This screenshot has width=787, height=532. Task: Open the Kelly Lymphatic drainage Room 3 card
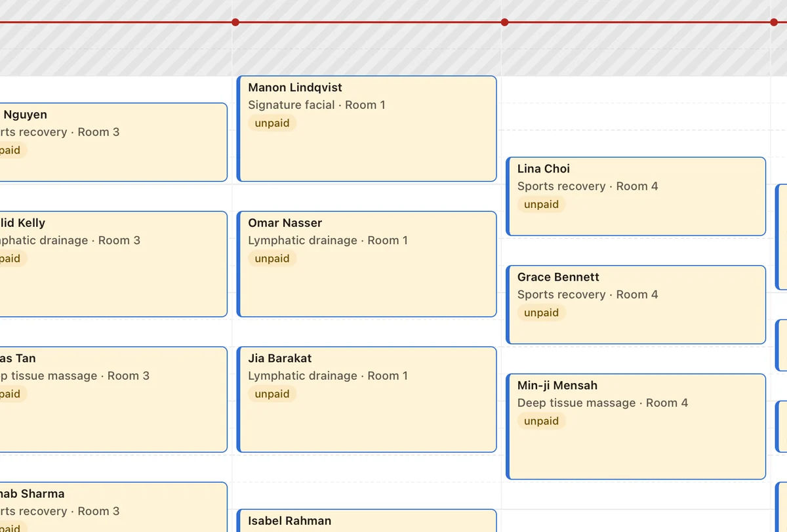[113, 264]
